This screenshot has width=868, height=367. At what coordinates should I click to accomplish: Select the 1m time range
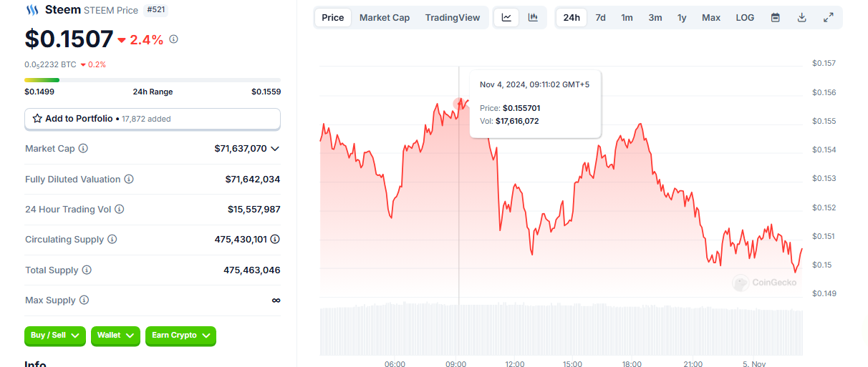click(627, 17)
